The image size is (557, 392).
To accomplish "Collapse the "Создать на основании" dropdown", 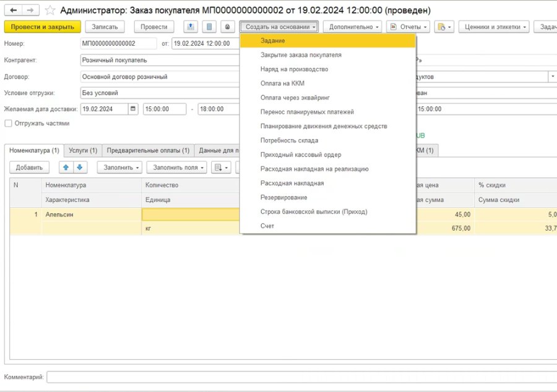I will pos(279,27).
